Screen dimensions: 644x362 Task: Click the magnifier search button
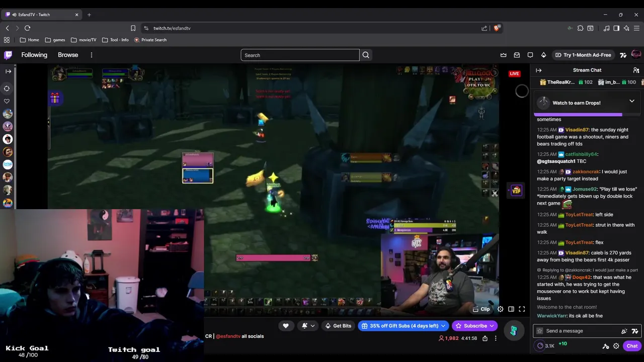pos(366,55)
